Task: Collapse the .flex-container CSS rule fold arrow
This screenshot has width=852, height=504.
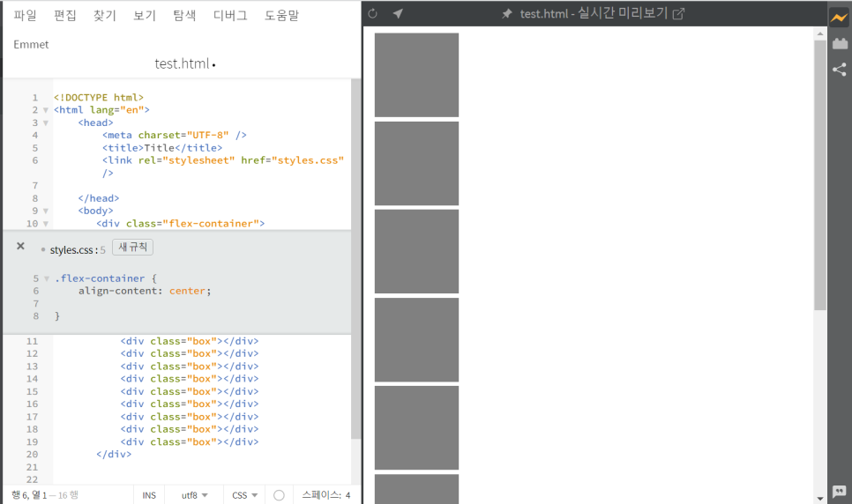Action: coord(47,278)
